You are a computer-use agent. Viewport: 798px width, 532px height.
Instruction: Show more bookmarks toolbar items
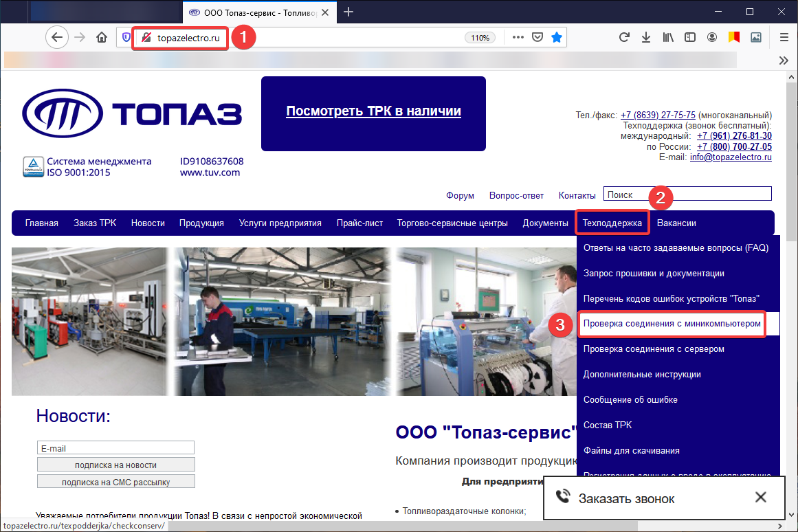784,60
